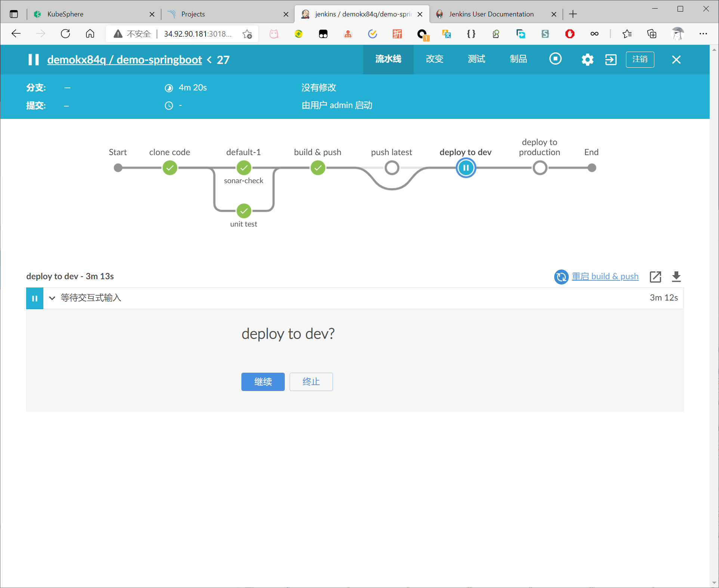Click the 继续 button
719x588 pixels.
tap(263, 382)
